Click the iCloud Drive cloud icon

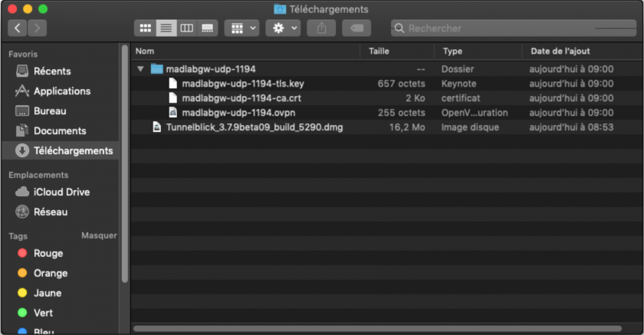[x=22, y=192]
